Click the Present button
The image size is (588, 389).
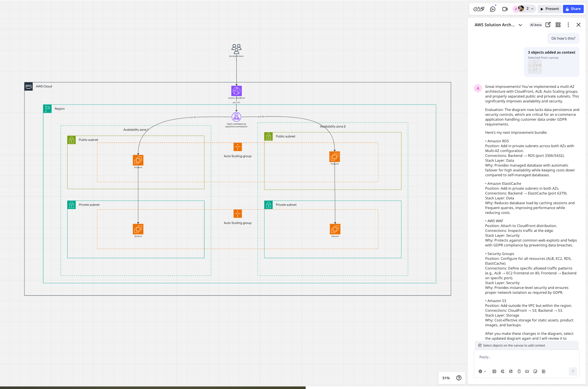pyautogui.click(x=550, y=9)
